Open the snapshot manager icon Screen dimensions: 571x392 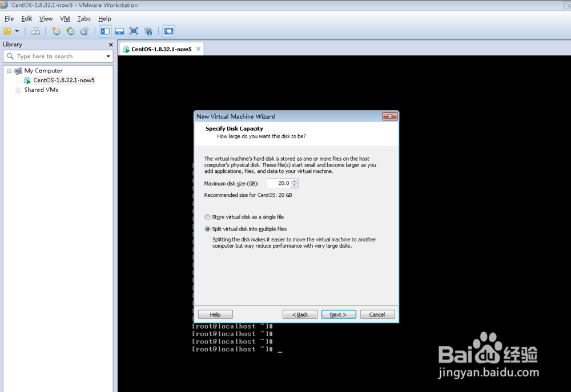pos(85,31)
